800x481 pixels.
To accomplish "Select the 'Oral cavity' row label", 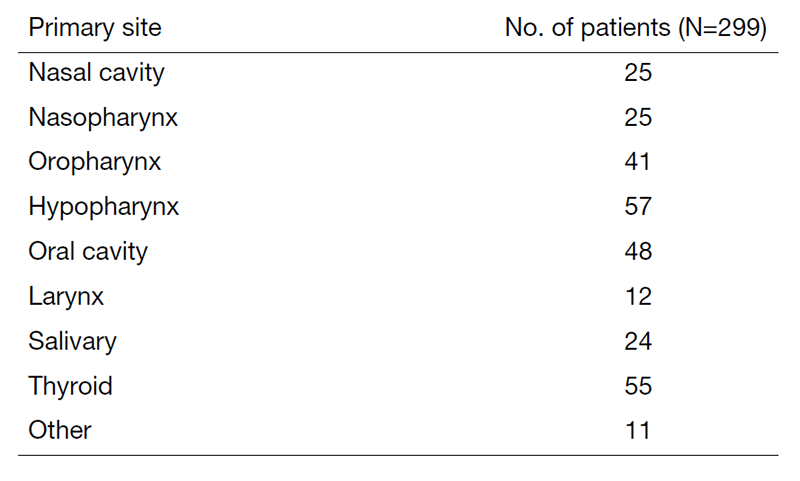I will click(88, 251).
